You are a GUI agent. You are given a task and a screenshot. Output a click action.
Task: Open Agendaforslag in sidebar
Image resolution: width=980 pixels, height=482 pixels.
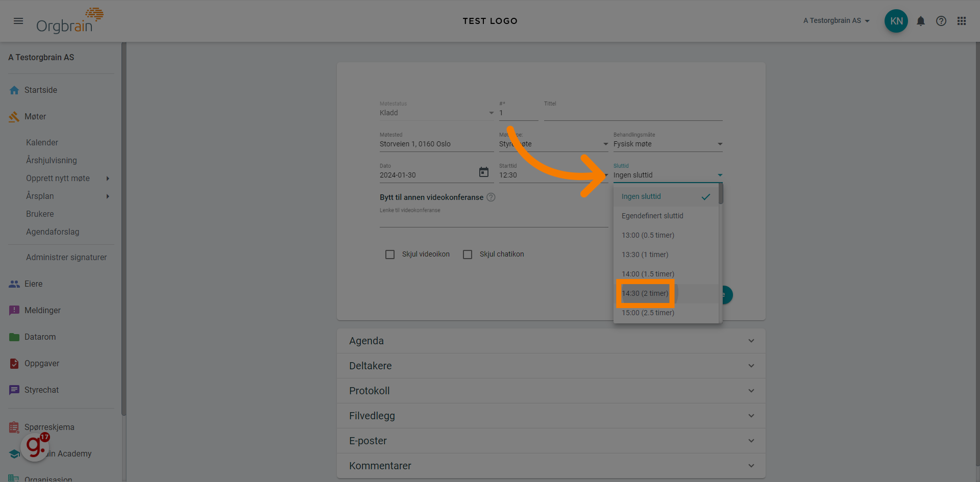53,232
